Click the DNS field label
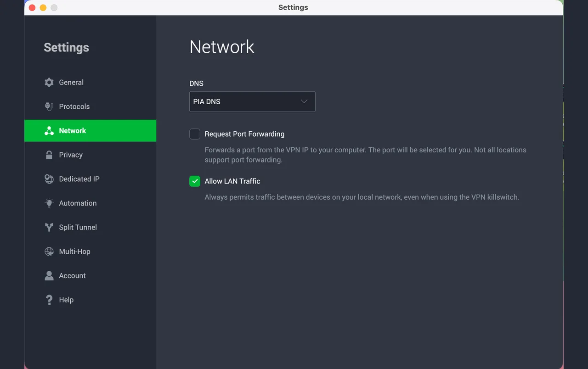 196,84
